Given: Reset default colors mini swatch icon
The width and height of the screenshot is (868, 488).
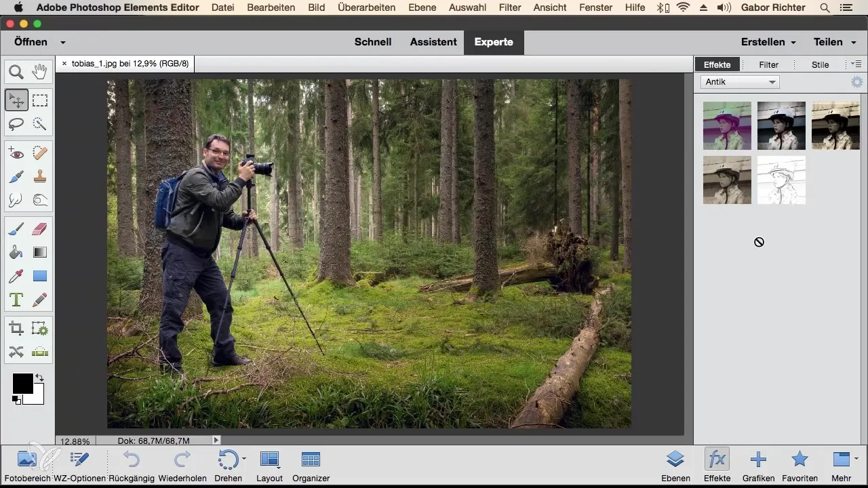Looking at the screenshot, I should (x=17, y=400).
